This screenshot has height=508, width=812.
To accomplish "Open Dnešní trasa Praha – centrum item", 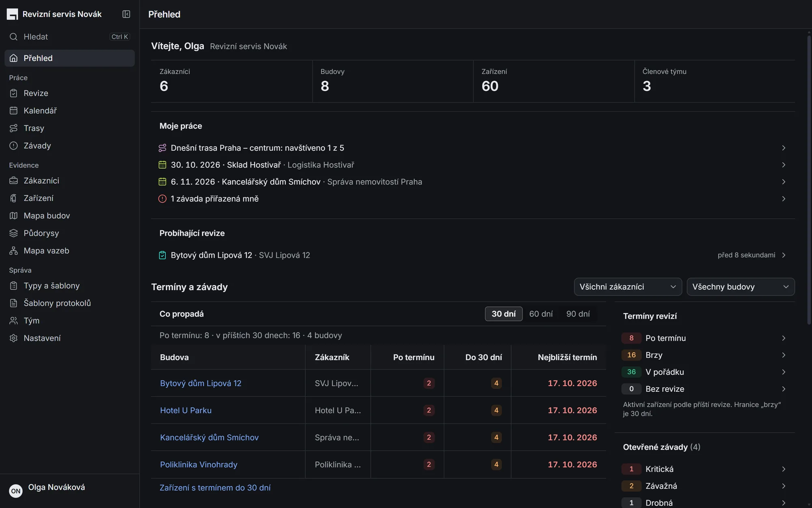I will 473,148.
